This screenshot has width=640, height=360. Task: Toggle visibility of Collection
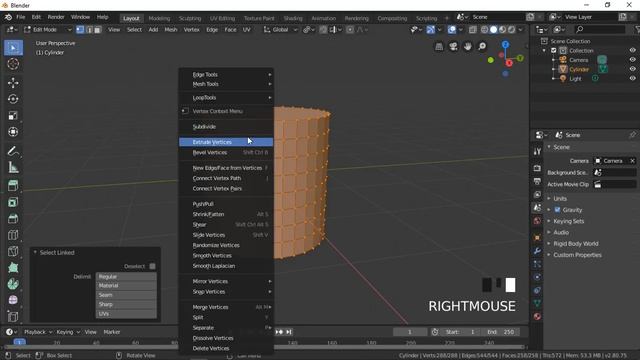coord(632,51)
